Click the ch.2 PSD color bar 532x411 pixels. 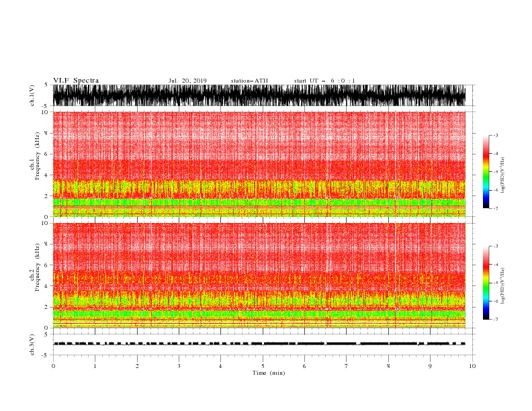tap(486, 283)
